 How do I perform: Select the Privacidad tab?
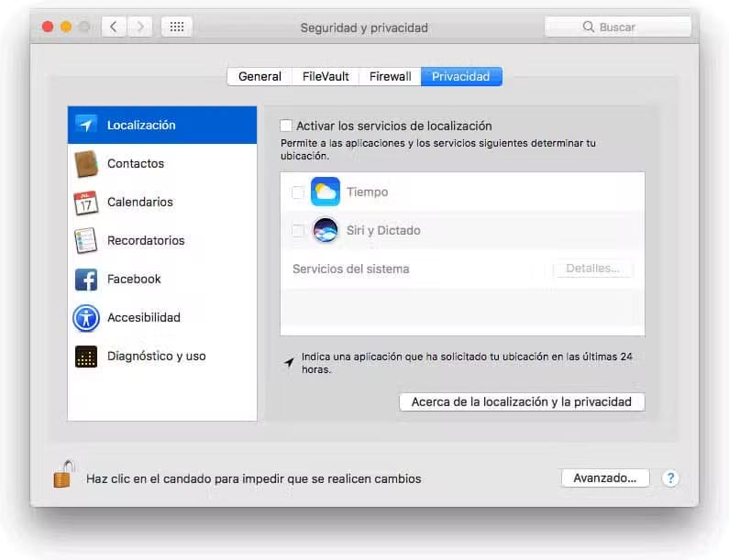461,77
